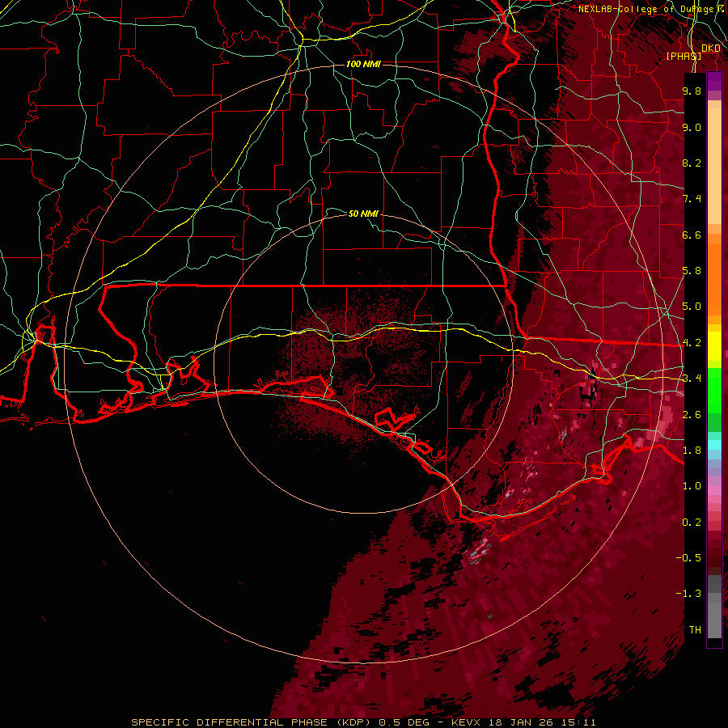Click the 5.0 value on color scale

point(692,307)
